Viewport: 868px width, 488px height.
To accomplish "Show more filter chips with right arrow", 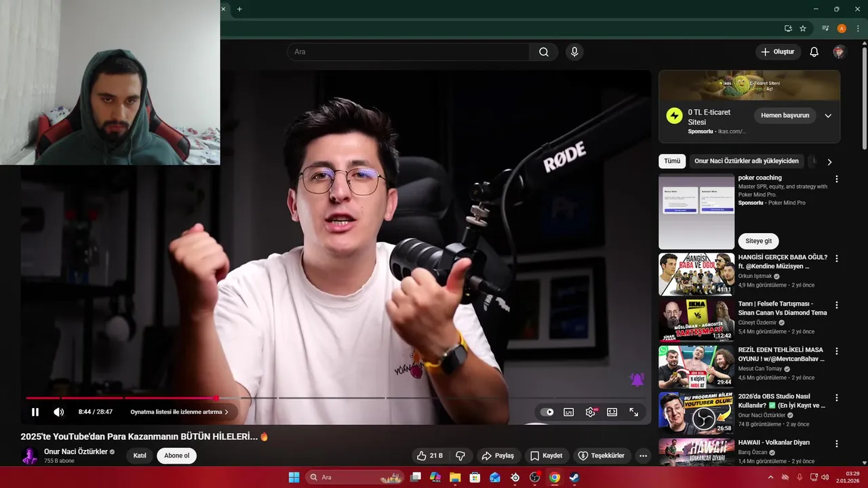I will click(829, 161).
